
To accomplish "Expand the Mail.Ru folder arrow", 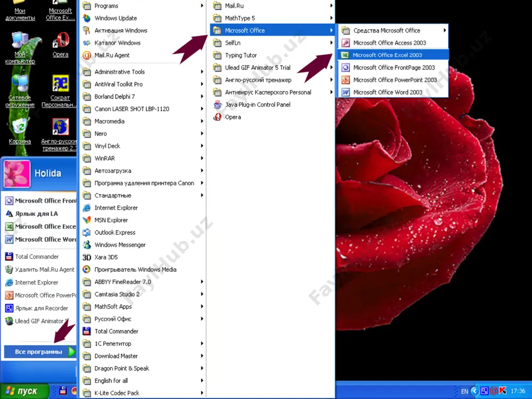I will pos(331,6).
